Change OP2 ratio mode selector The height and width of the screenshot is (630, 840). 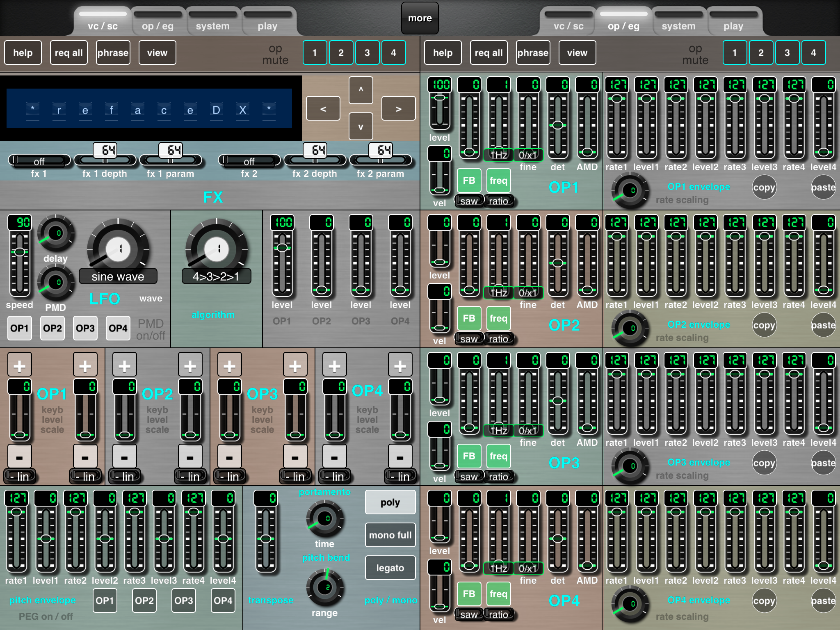coord(499,339)
